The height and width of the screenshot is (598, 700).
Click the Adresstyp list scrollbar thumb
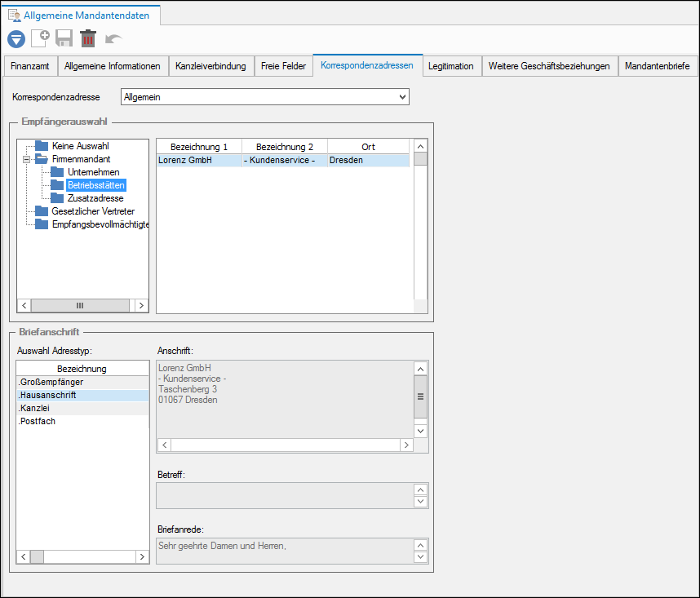click(37, 556)
